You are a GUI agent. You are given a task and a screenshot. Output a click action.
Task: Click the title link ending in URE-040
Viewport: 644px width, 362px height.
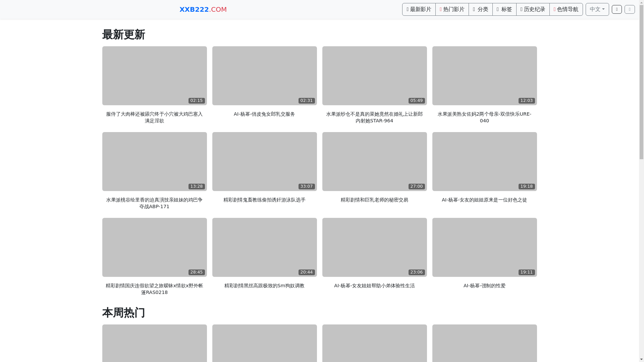(484, 117)
